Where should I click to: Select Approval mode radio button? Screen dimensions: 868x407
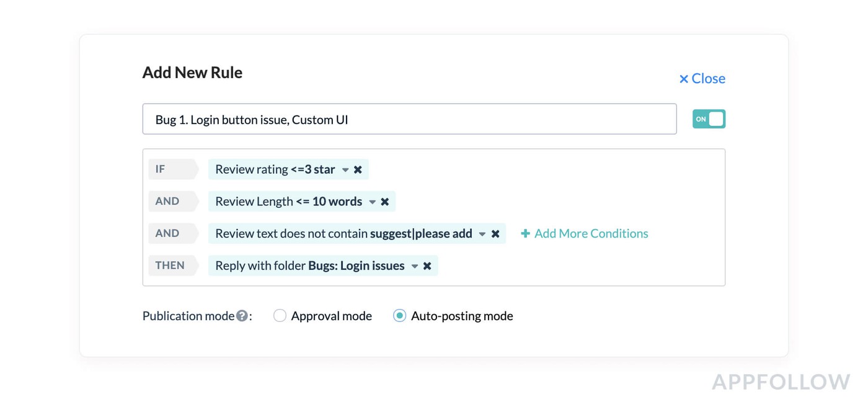280,316
